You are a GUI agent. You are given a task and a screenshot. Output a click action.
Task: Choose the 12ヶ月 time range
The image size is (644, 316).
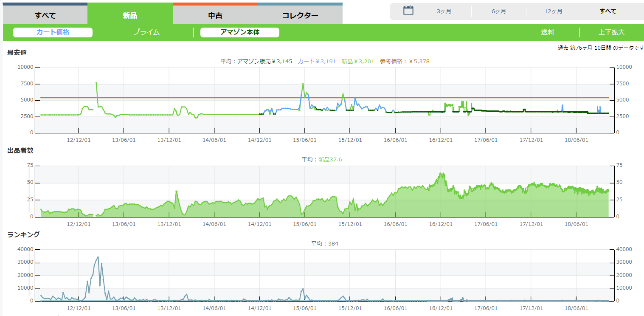(x=554, y=11)
